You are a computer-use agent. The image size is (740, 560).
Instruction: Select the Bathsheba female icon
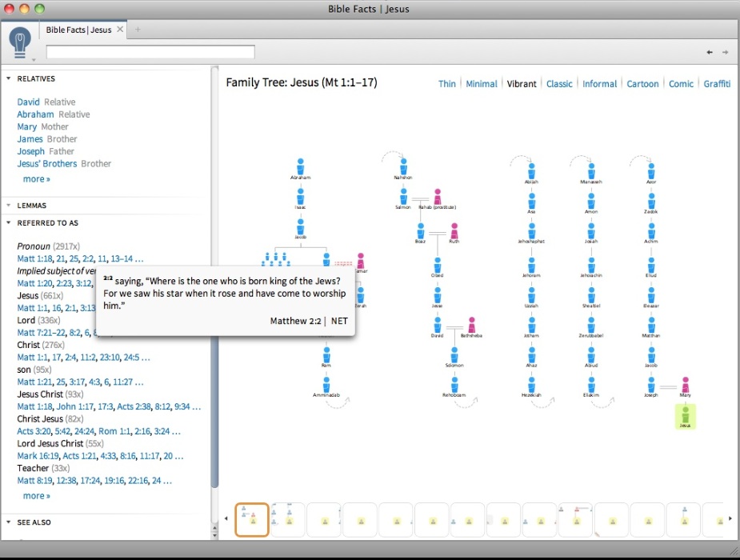tap(472, 324)
